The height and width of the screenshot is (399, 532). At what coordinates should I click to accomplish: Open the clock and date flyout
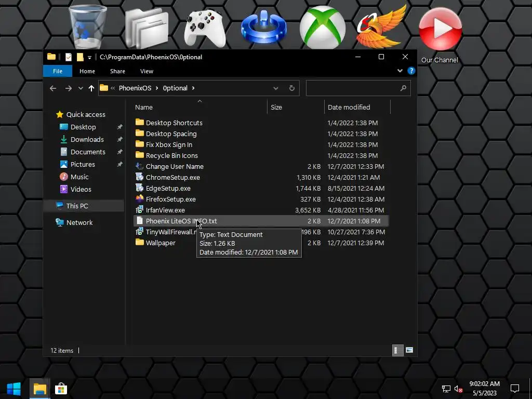click(485, 389)
